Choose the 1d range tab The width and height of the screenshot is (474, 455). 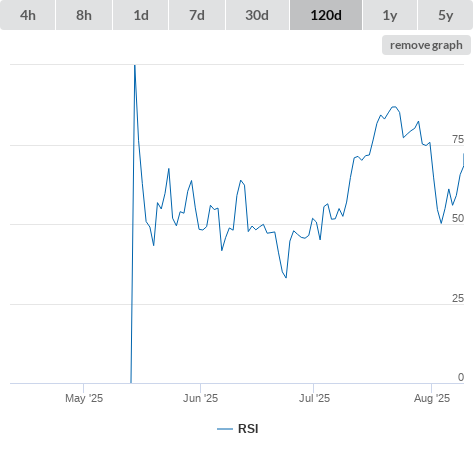[x=141, y=15]
